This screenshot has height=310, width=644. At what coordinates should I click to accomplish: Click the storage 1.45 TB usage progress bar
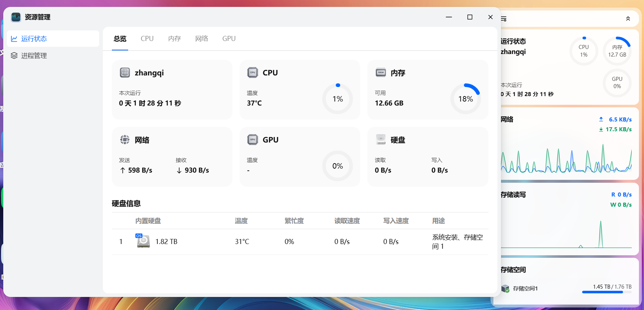tap(607, 292)
